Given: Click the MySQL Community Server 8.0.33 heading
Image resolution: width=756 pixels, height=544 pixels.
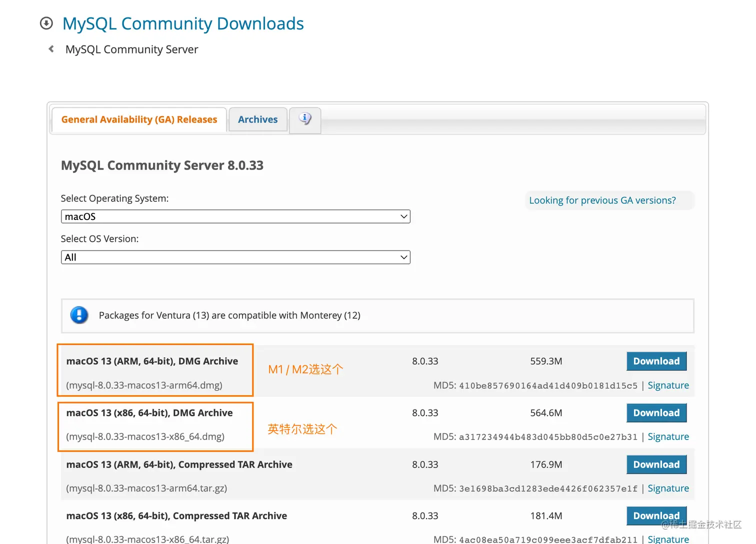Looking at the screenshot, I should coord(162,165).
